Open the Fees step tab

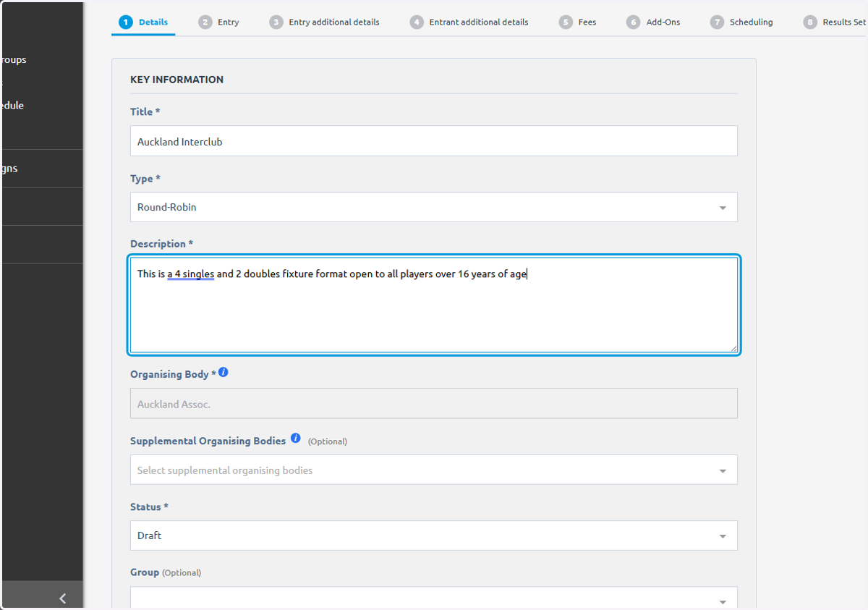pyautogui.click(x=577, y=22)
